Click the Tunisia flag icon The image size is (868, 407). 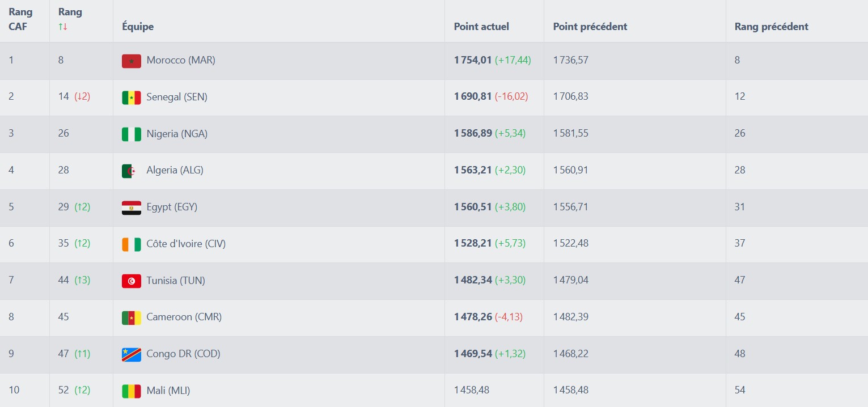[131, 281]
